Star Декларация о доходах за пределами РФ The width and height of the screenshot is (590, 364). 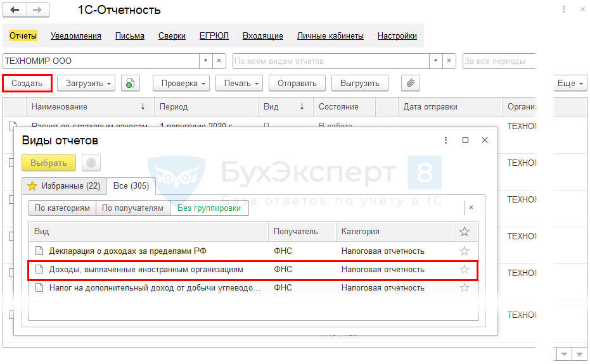click(x=465, y=251)
